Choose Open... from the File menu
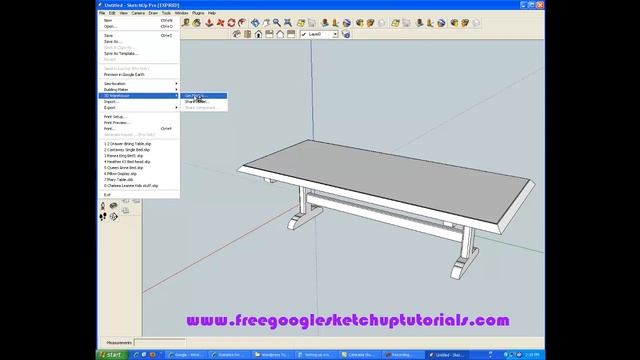 click(x=139, y=26)
